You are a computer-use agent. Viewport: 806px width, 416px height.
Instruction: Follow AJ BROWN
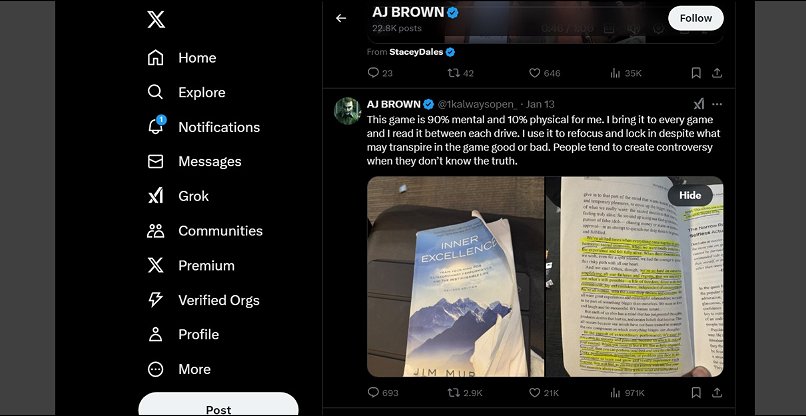pos(695,18)
